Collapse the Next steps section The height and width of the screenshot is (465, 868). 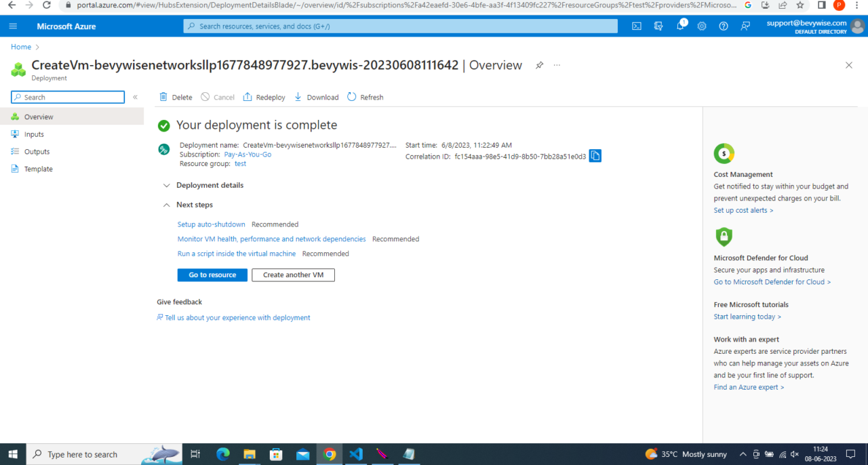click(188, 205)
